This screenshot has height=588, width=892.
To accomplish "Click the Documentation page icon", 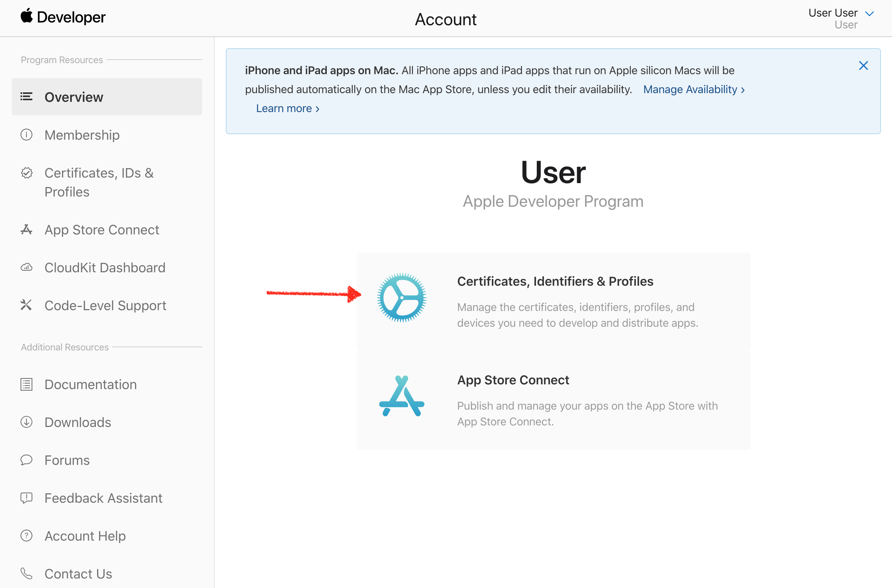I will (26, 384).
